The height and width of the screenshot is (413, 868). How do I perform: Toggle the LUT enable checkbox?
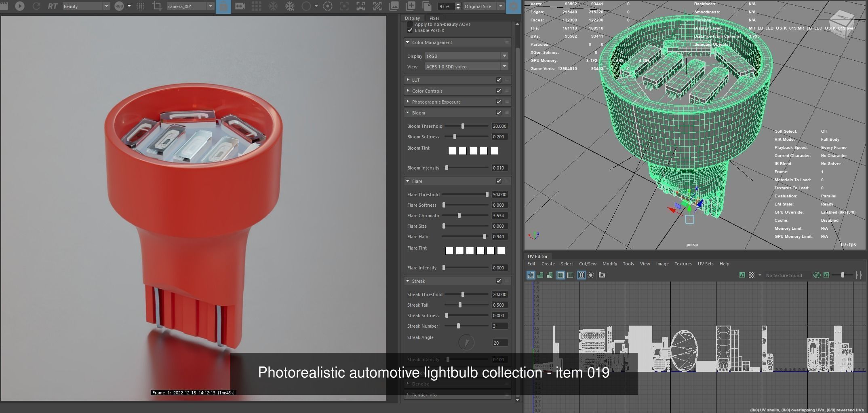[499, 80]
